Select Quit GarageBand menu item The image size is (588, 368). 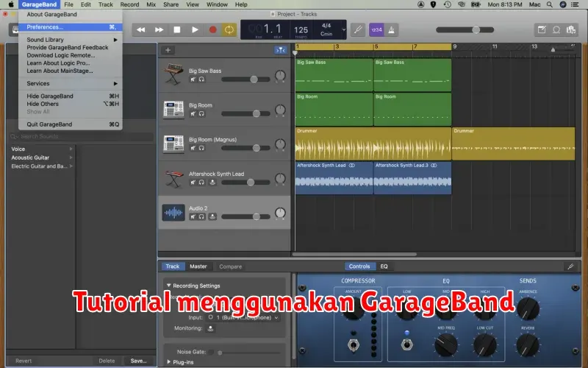tap(70, 124)
